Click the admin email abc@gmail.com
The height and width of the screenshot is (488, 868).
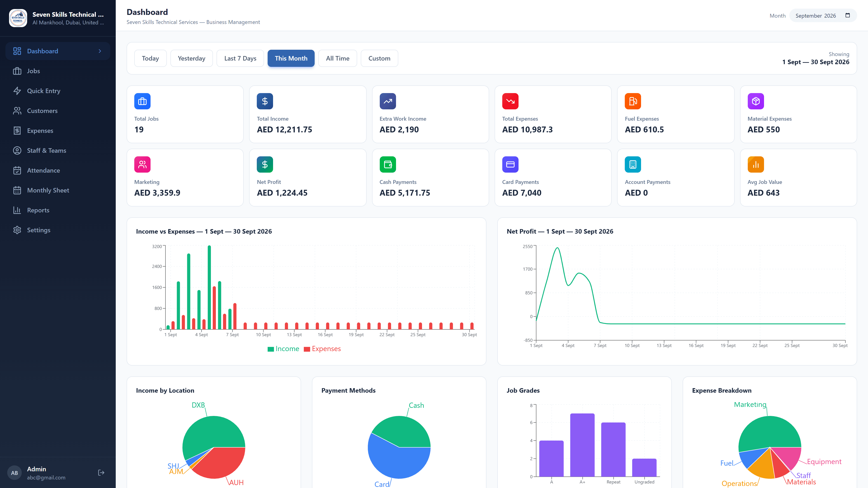46,478
